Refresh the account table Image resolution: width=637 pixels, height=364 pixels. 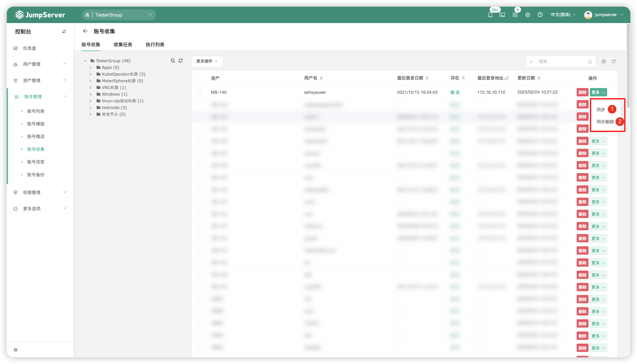(614, 61)
